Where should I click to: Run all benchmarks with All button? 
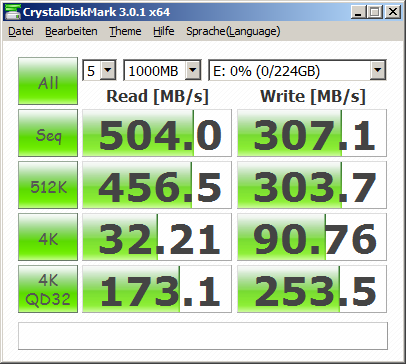[48, 81]
